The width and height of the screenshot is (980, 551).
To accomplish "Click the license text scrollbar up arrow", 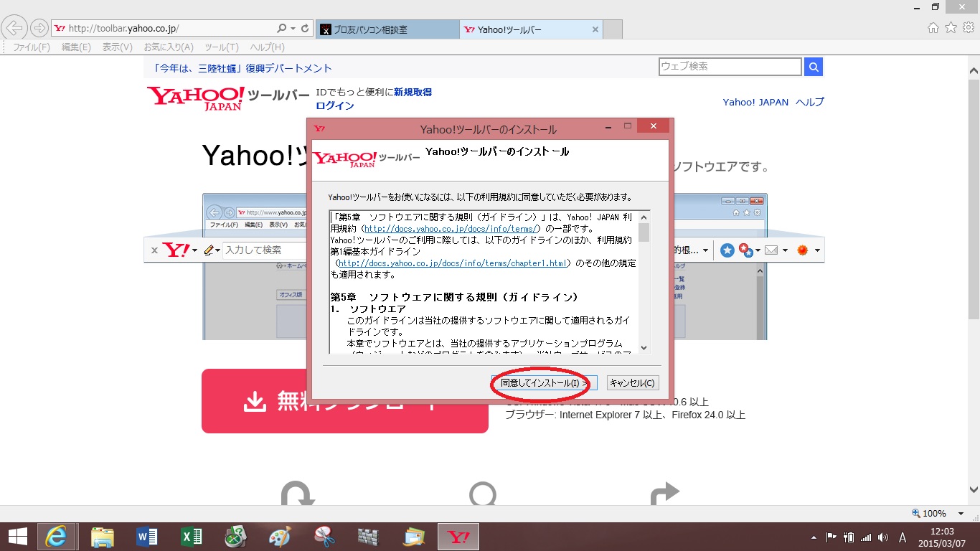I will pyautogui.click(x=644, y=217).
